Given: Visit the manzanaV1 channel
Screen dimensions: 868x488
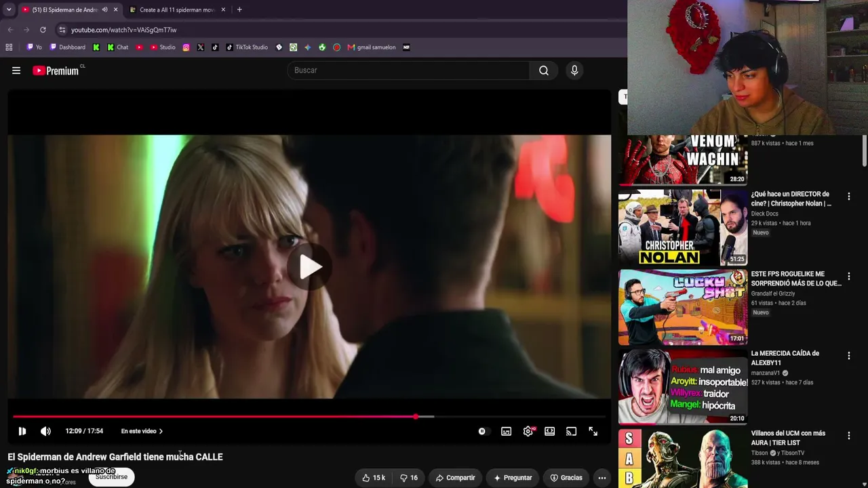Looking at the screenshot, I should coord(766,373).
